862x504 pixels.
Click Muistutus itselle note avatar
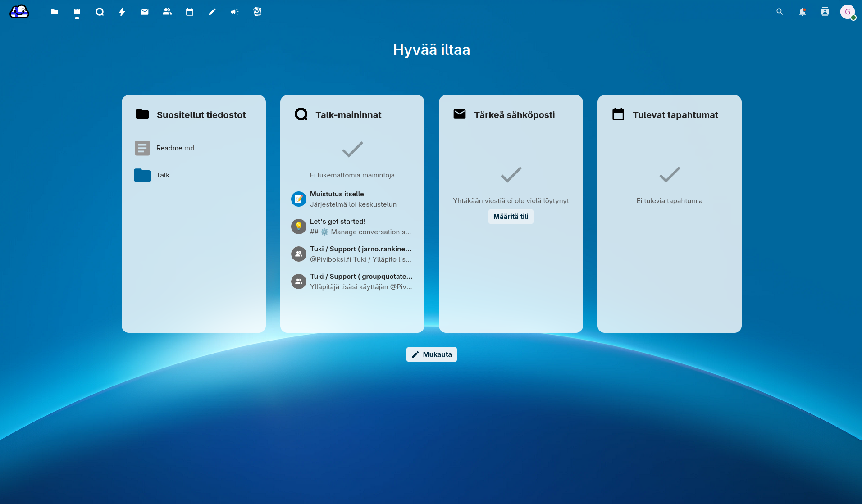(x=299, y=199)
